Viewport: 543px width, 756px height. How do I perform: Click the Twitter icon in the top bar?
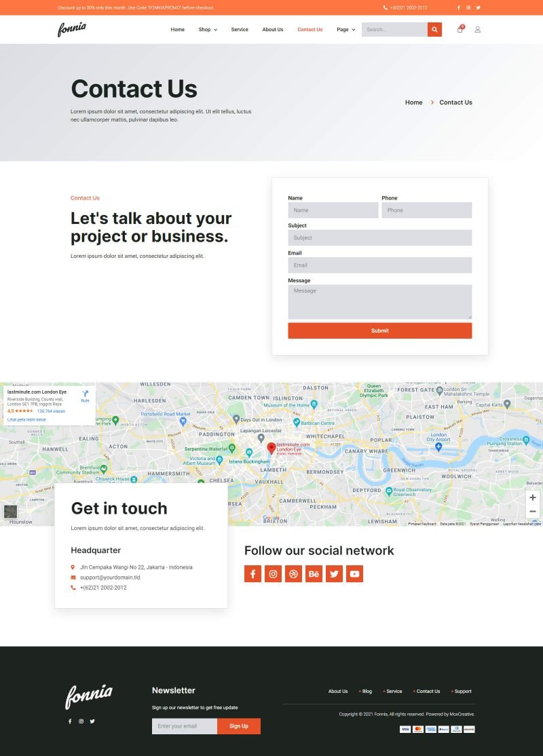478,7
